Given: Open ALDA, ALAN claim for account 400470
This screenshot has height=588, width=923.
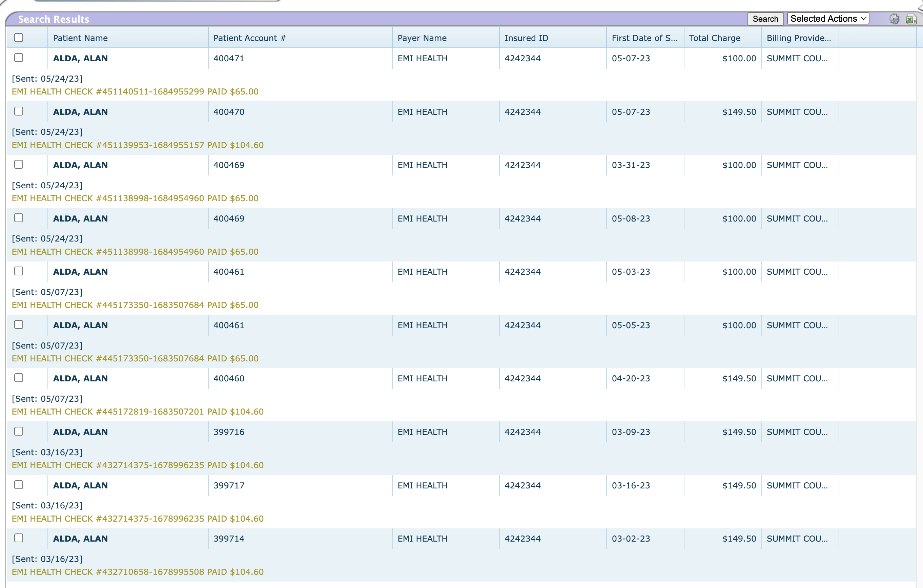Looking at the screenshot, I should point(80,112).
